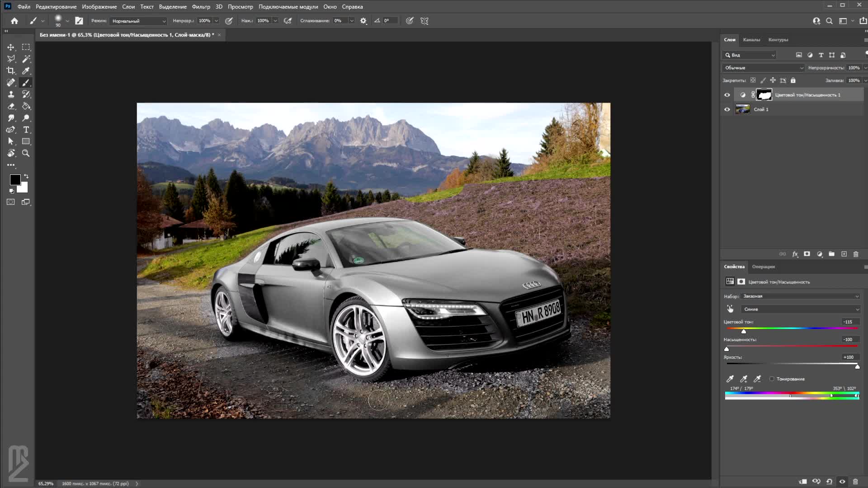The image size is (868, 488).
Task: Click the layer mask thumbnail
Action: pyautogui.click(x=764, y=95)
